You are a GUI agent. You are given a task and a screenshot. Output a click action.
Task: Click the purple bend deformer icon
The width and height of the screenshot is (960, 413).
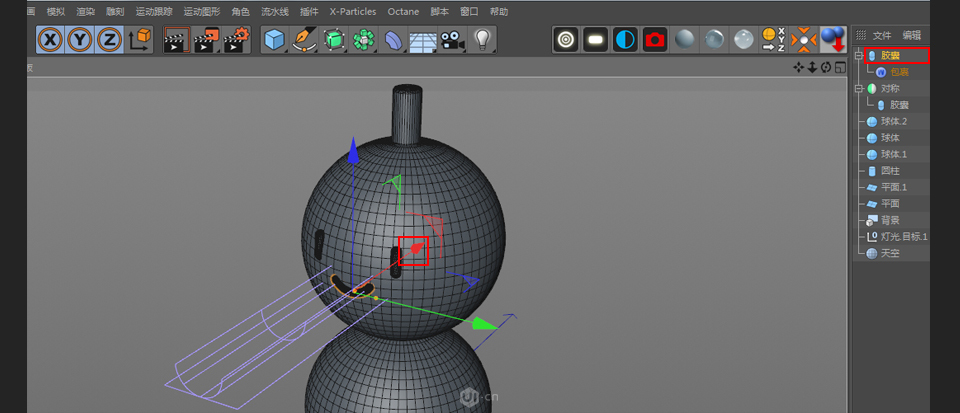(x=393, y=40)
